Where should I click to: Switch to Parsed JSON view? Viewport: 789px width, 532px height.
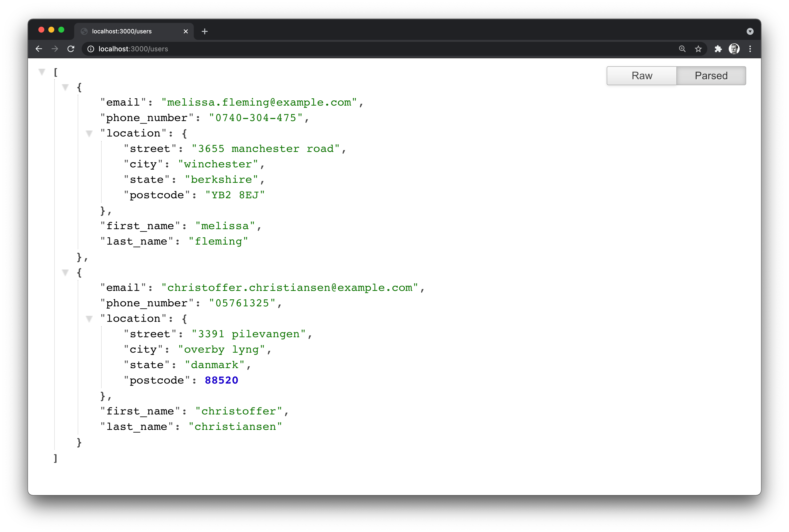point(711,76)
